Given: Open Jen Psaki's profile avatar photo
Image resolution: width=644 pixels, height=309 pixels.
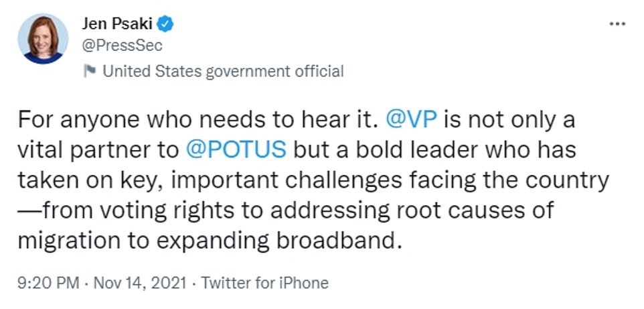Looking at the screenshot, I should pyautogui.click(x=43, y=39).
